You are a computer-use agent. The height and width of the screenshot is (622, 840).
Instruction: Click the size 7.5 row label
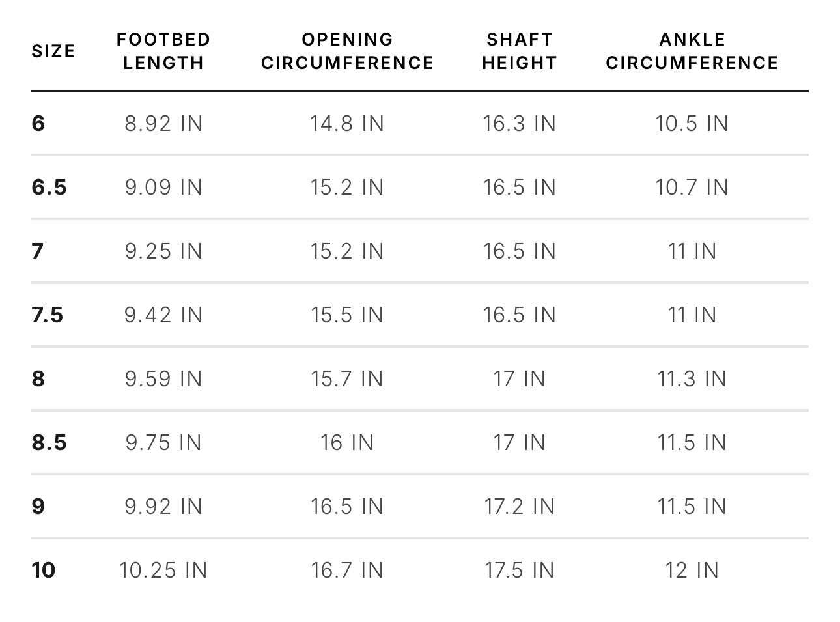point(48,315)
